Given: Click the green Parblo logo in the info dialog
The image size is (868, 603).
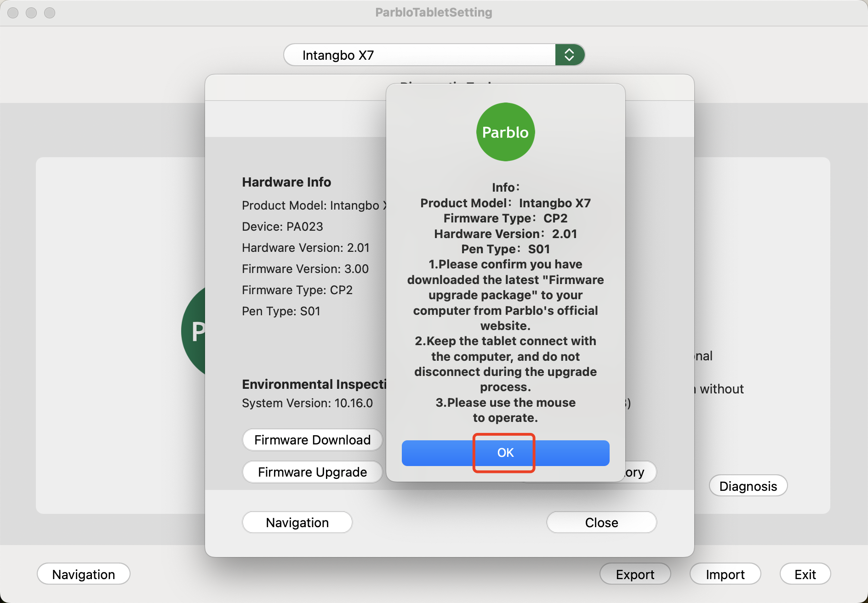Looking at the screenshot, I should (505, 132).
